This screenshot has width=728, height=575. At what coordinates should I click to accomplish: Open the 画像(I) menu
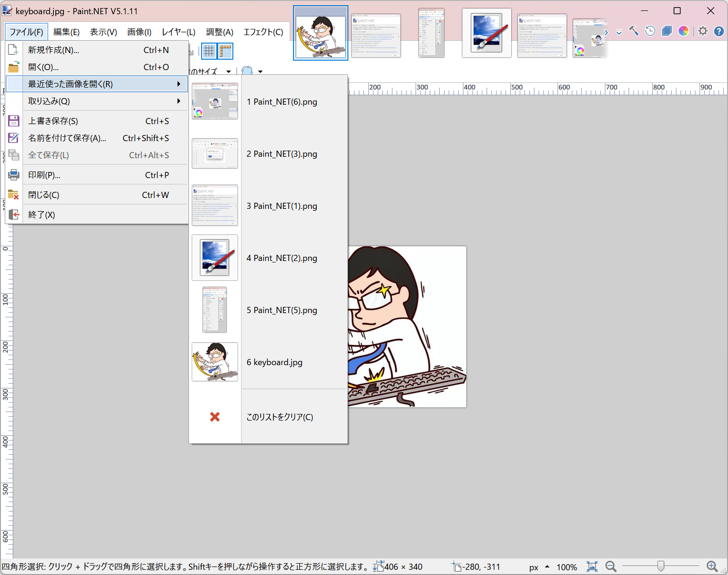coord(139,32)
